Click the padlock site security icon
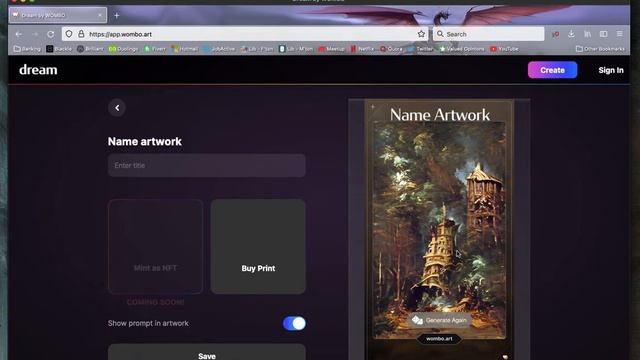Screen dimensions: 640x360 81,34
